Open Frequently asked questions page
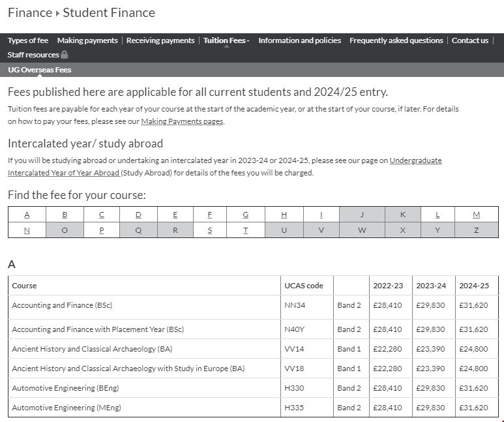The image size is (504, 422). point(396,40)
